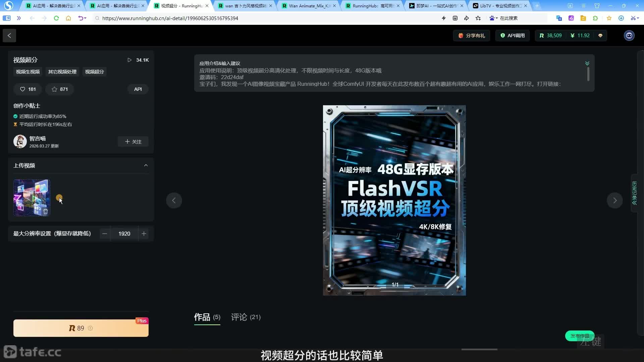Screen dimensions: 644x362
Task: Switch to the 评论 tab
Action: click(246, 317)
